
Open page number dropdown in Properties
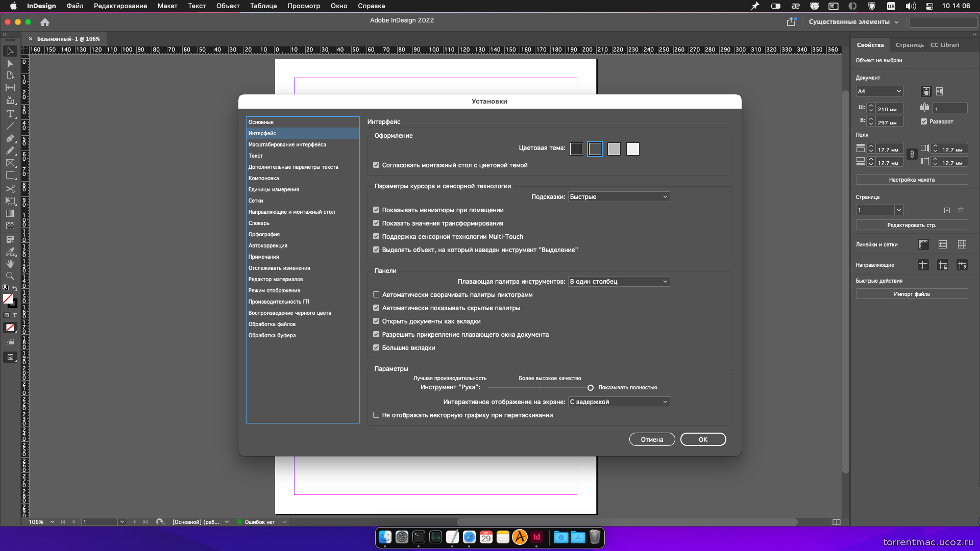point(899,210)
